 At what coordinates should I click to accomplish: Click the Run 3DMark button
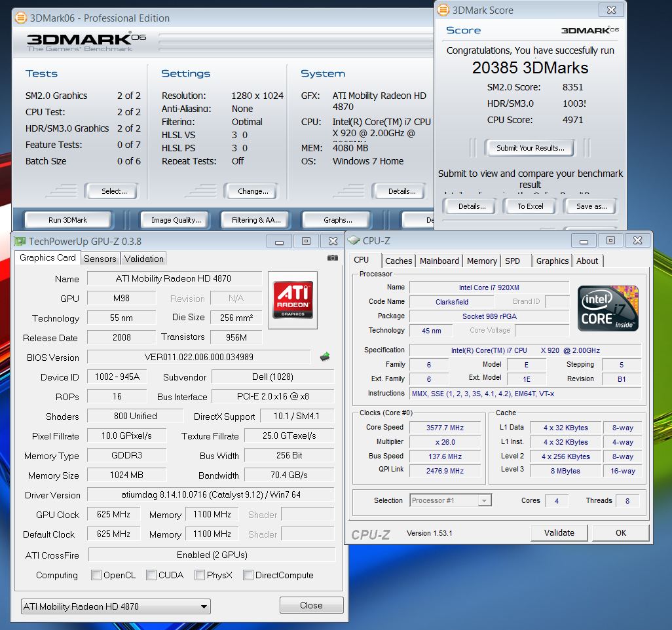click(67, 220)
